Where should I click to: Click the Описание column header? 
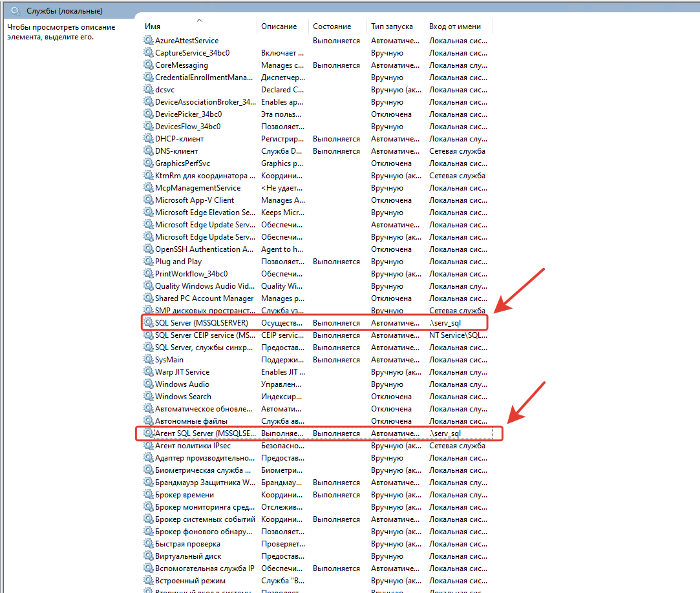[279, 26]
